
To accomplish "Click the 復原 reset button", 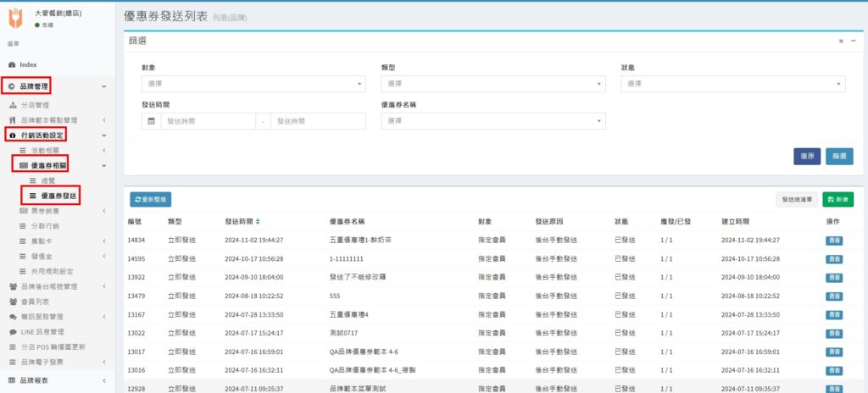I will 807,156.
